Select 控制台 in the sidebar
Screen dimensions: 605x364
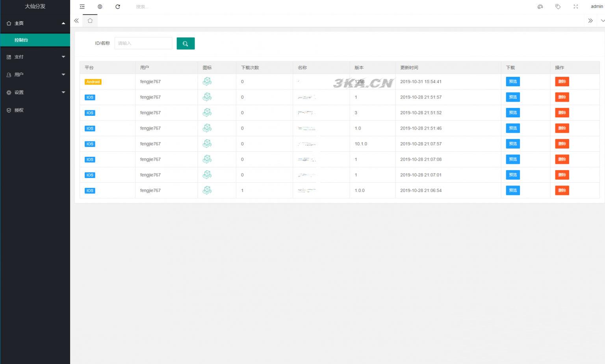35,40
